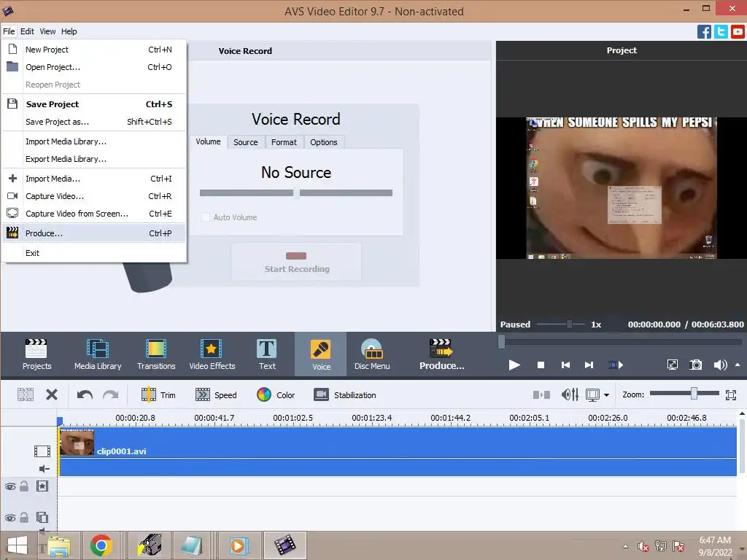Switch to the Options tab
This screenshot has height=560, width=747.
coord(323,142)
